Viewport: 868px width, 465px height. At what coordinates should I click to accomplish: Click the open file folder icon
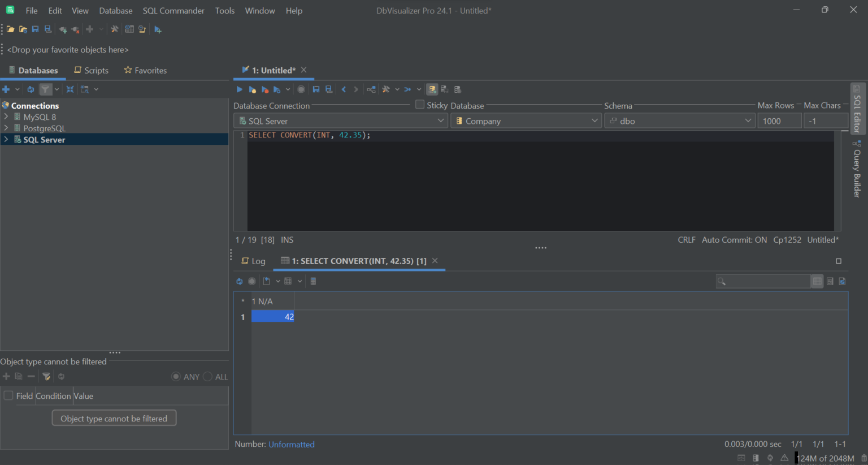tap(10, 29)
